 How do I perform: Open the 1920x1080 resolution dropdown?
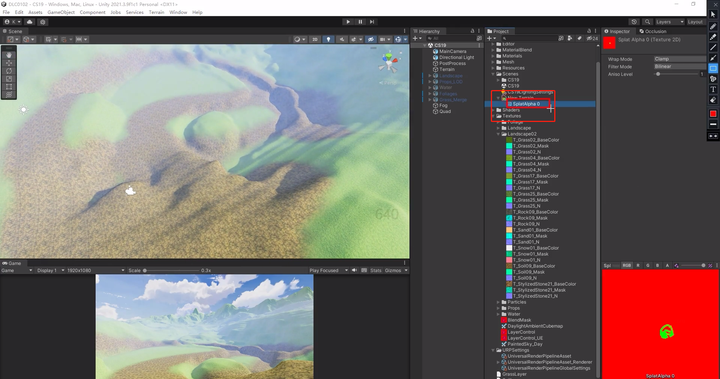click(x=96, y=270)
